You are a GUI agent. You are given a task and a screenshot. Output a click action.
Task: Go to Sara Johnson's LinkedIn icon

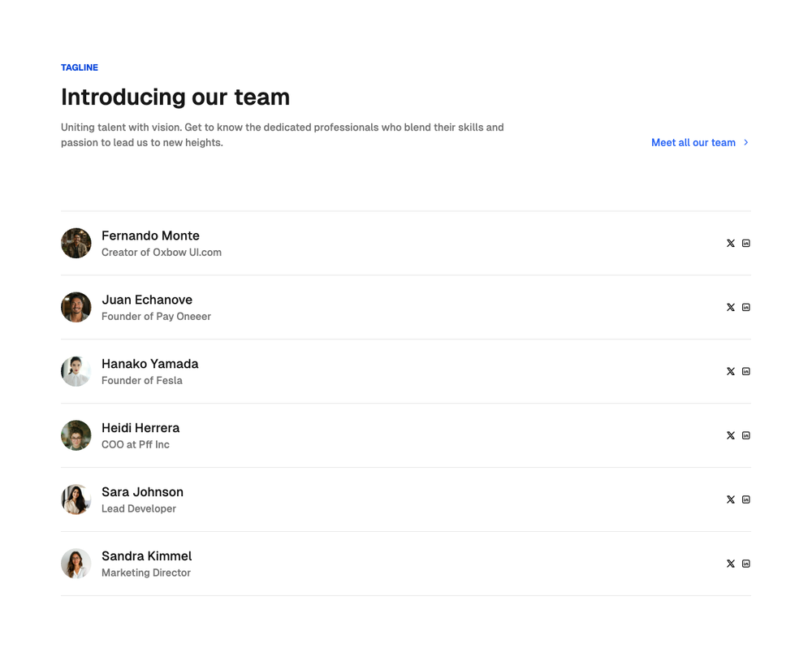point(745,499)
